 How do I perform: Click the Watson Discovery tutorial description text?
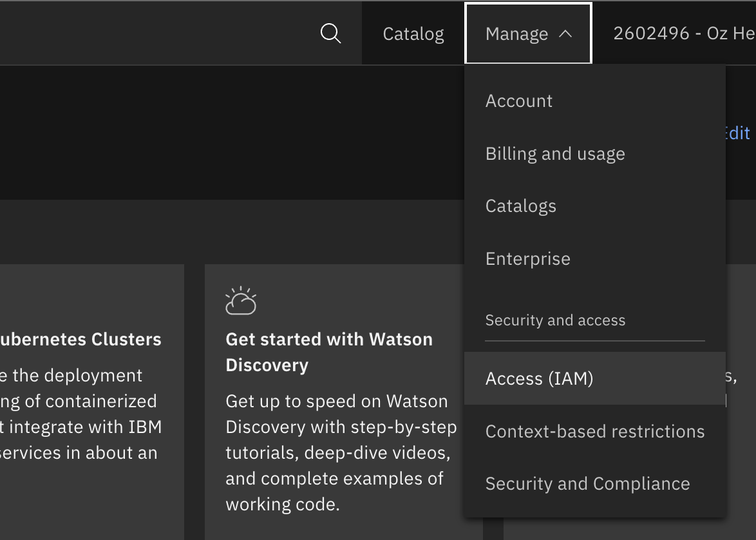pyautogui.click(x=341, y=452)
